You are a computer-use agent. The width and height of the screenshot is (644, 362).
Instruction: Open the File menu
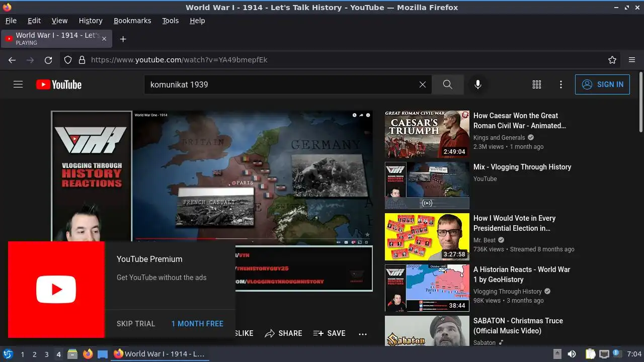click(x=11, y=21)
